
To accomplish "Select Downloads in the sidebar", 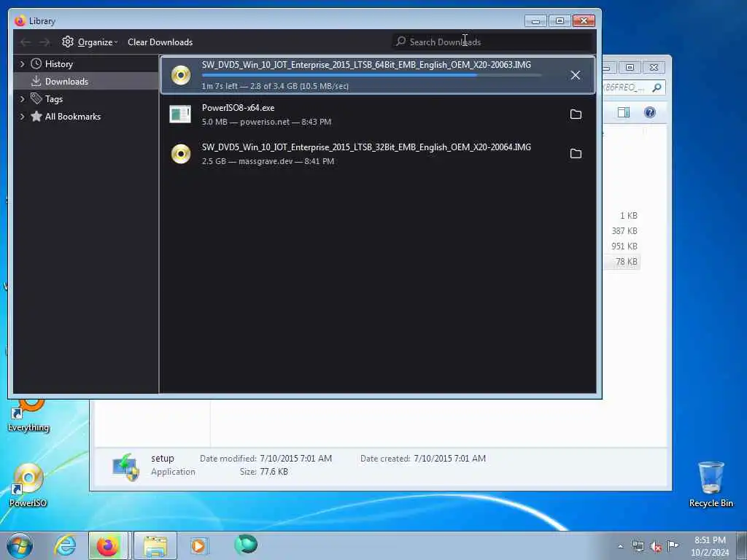I will pos(66,82).
